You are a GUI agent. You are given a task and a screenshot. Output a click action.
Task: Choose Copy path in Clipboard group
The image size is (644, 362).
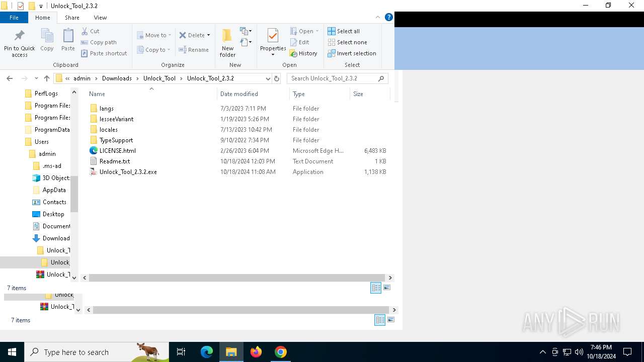(x=99, y=42)
